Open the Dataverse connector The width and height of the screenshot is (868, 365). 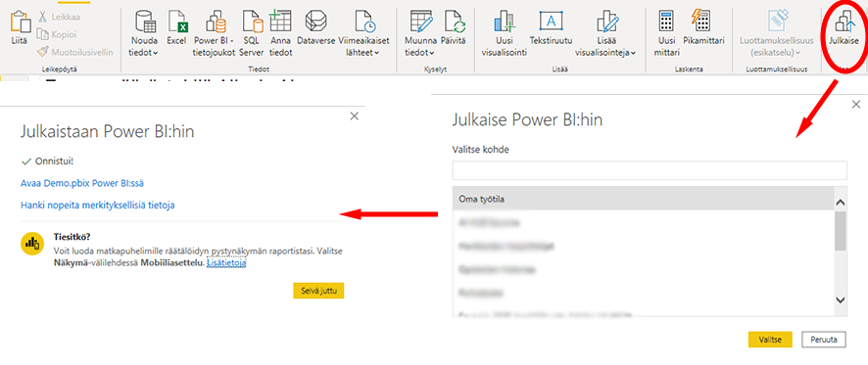click(316, 27)
